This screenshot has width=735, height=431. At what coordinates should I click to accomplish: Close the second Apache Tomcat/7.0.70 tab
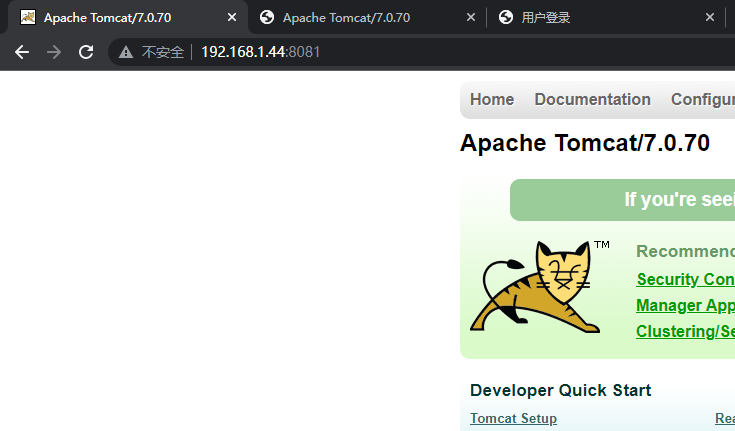click(471, 17)
